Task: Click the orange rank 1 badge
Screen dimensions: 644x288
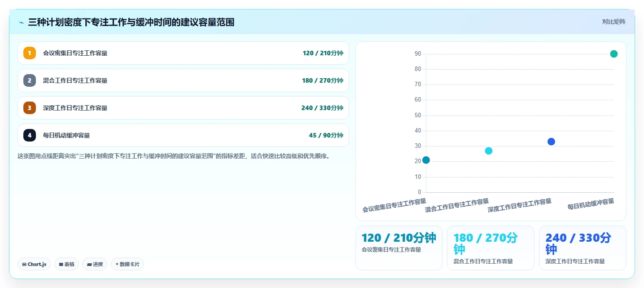Action: (30, 53)
